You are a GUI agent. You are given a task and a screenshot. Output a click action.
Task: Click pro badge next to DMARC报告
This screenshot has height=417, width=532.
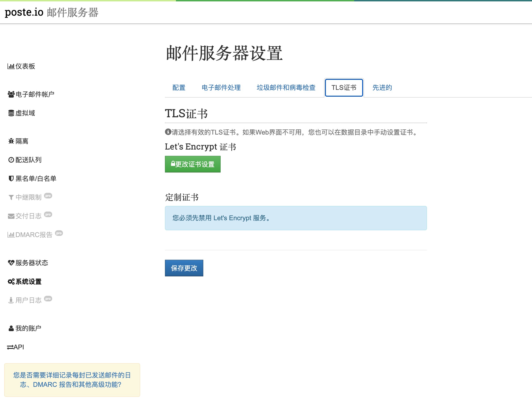[x=59, y=233]
